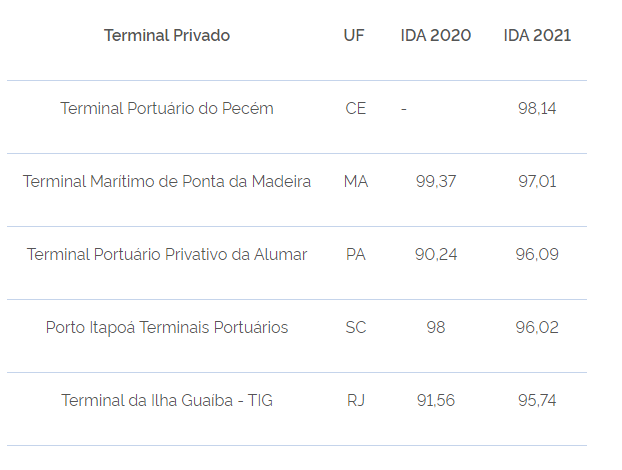Select the 96,02 value for Itapoá
The width and height of the screenshot is (622, 470).
(537, 327)
